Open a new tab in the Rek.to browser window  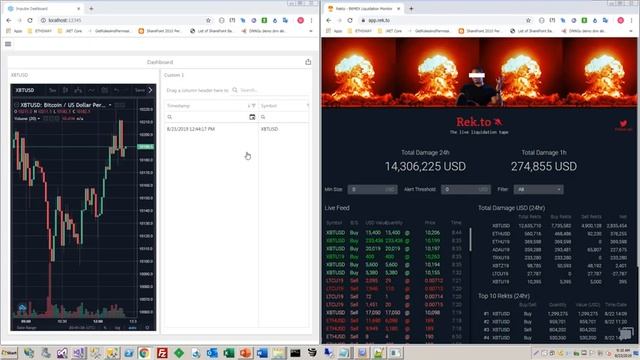(x=411, y=9)
